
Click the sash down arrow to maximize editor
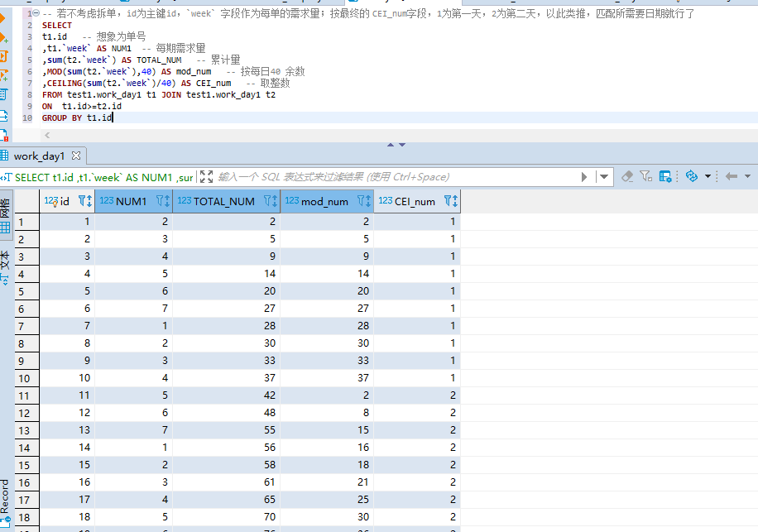pos(402,145)
